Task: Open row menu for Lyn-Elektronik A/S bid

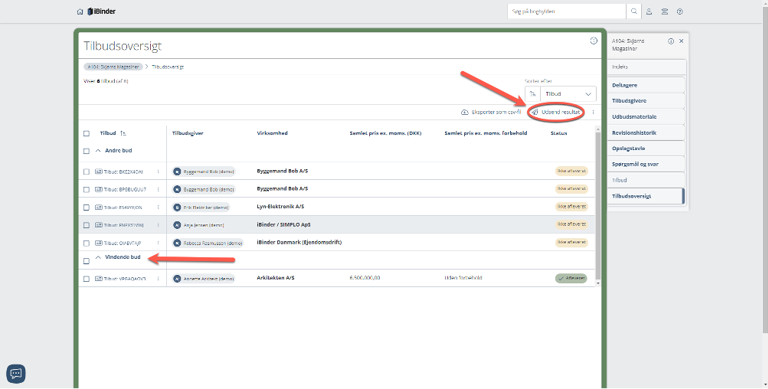Action: (158, 207)
